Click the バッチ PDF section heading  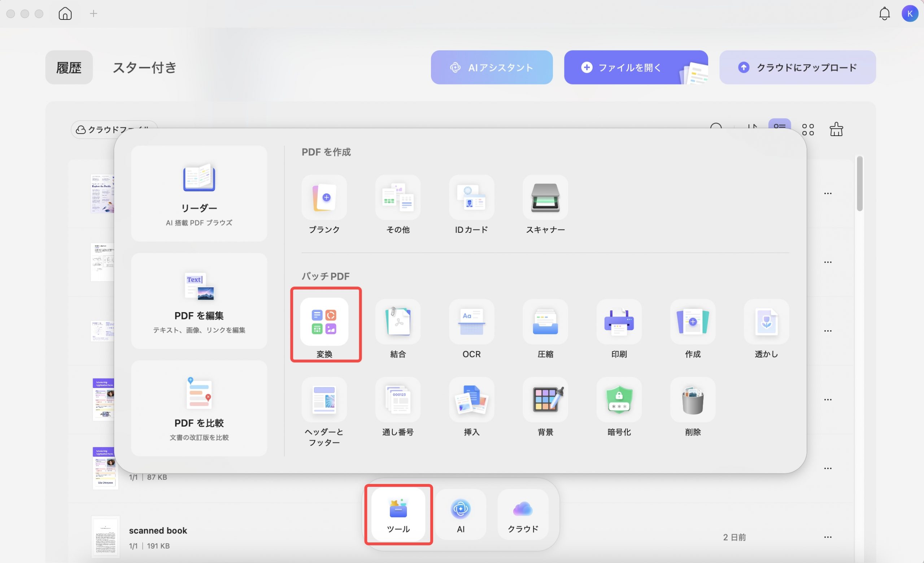click(326, 276)
